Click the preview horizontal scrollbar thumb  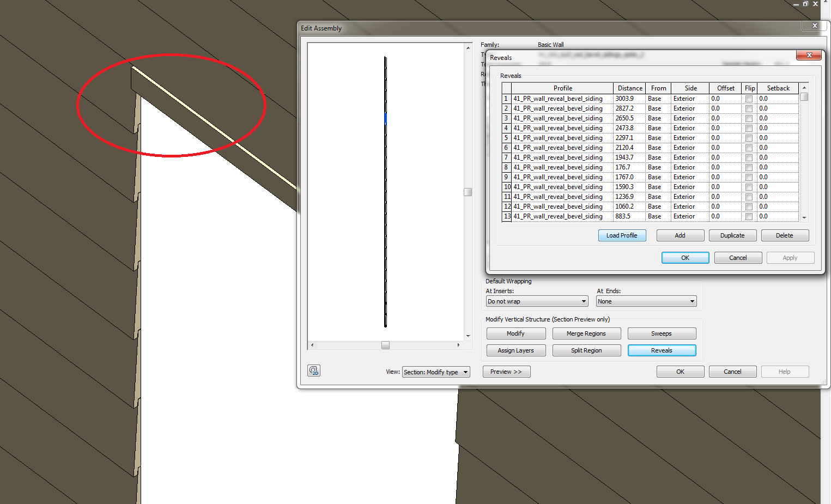385,345
